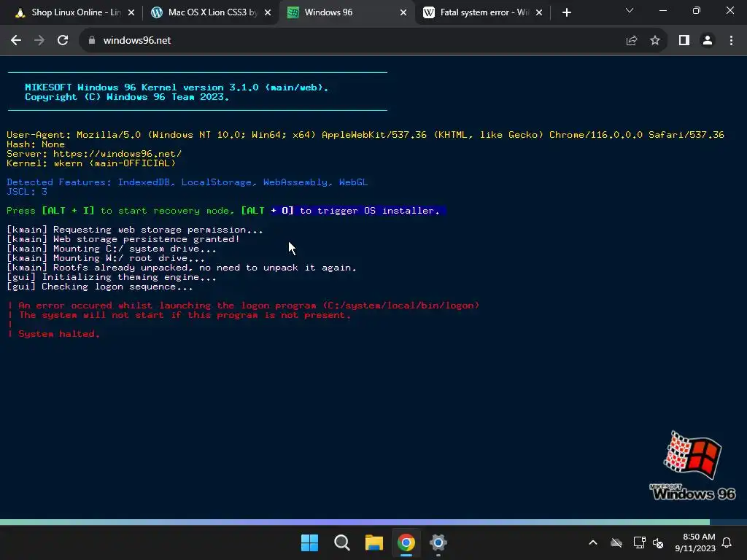Viewport: 747px width, 560px height.
Task: Click the lock icon for site information
Action: (x=92, y=41)
